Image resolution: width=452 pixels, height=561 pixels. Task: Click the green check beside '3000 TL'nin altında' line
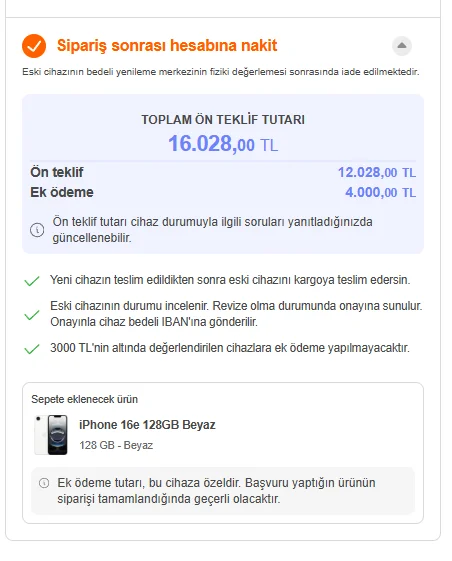(x=31, y=349)
